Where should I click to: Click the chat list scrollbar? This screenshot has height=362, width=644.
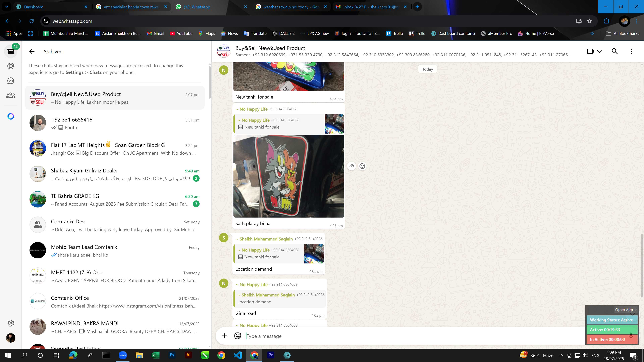click(x=209, y=82)
